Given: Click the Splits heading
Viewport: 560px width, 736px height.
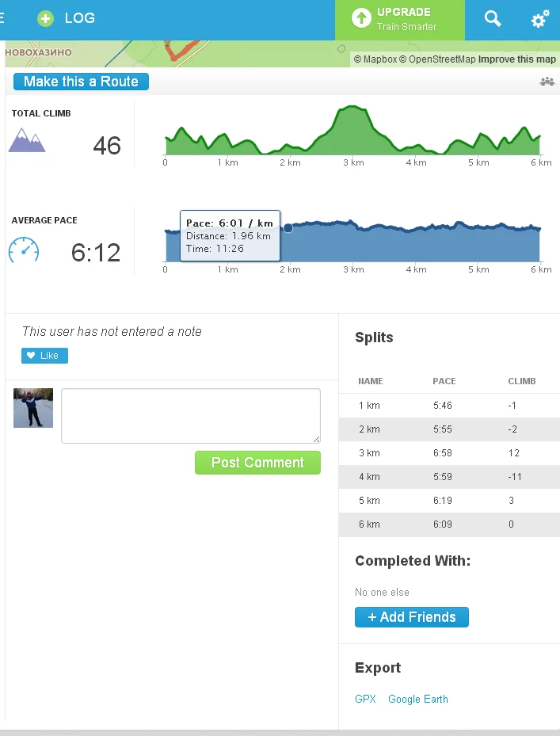Looking at the screenshot, I should pos(374,337).
